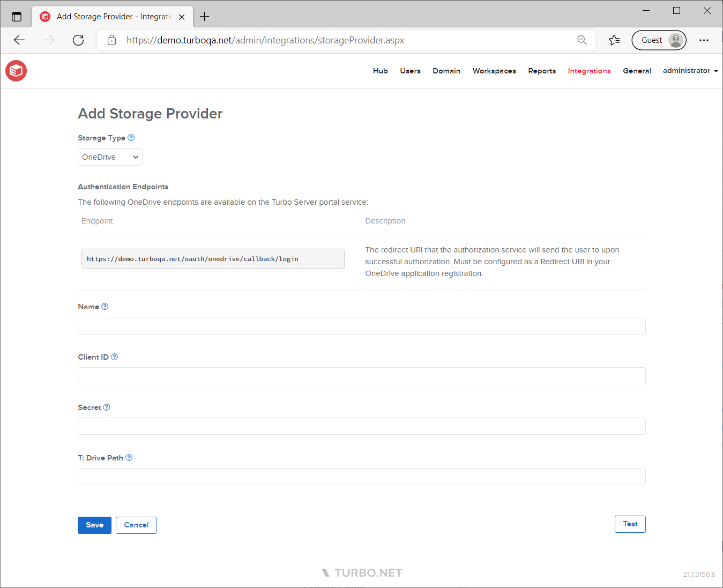This screenshot has width=723, height=588.
Task: Refresh the page with the reload icon
Action: pyautogui.click(x=78, y=40)
